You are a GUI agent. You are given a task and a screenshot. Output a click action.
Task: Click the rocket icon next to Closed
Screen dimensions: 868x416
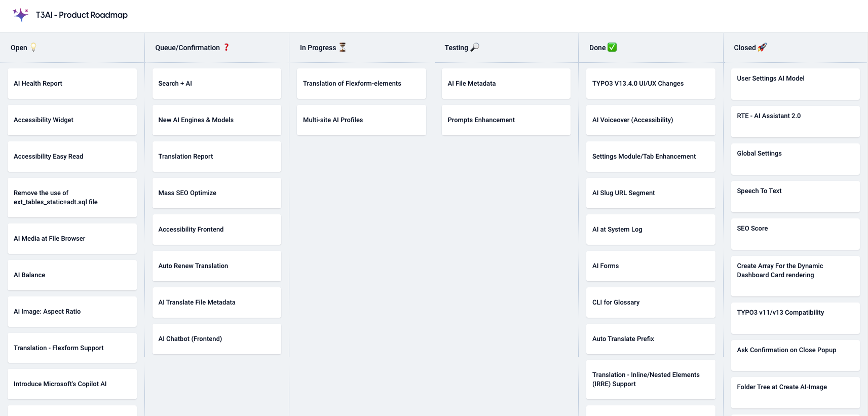pos(762,47)
